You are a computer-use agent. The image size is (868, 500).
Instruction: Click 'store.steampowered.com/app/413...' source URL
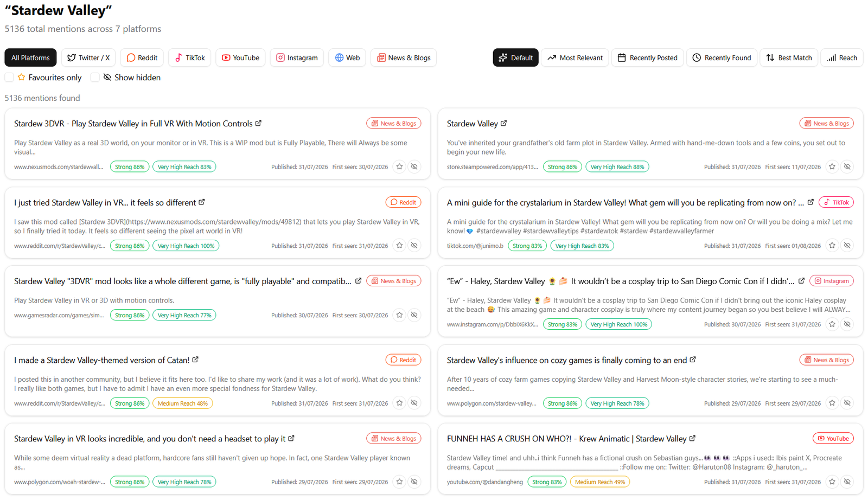[493, 167]
